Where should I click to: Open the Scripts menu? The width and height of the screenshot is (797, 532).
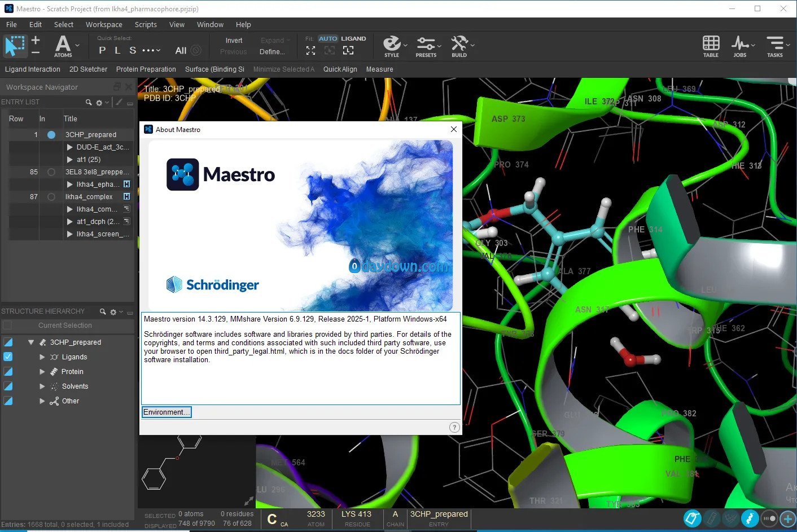(x=146, y=24)
